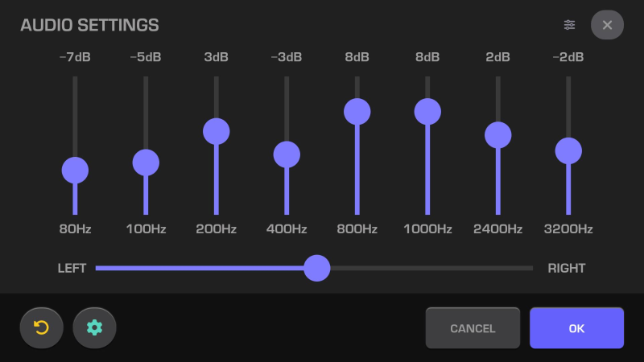644x362 pixels.
Task: Select the 2400Hz band slider knob
Action: pyautogui.click(x=497, y=135)
